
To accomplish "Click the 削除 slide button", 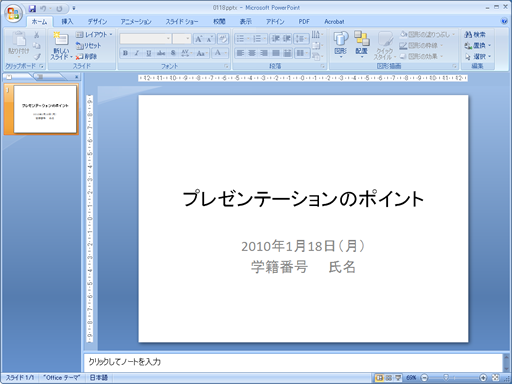I will click(86, 56).
